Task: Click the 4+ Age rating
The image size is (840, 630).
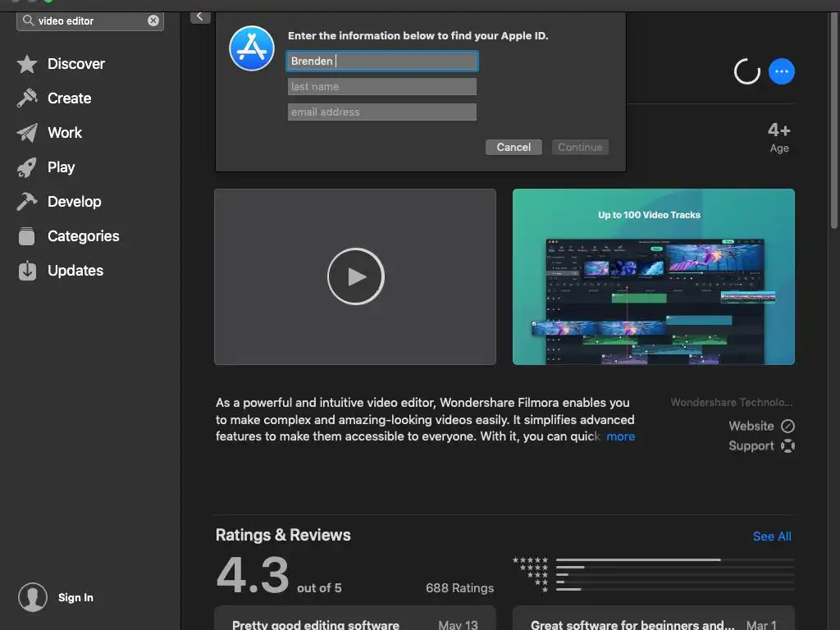Action: pyautogui.click(x=779, y=138)
